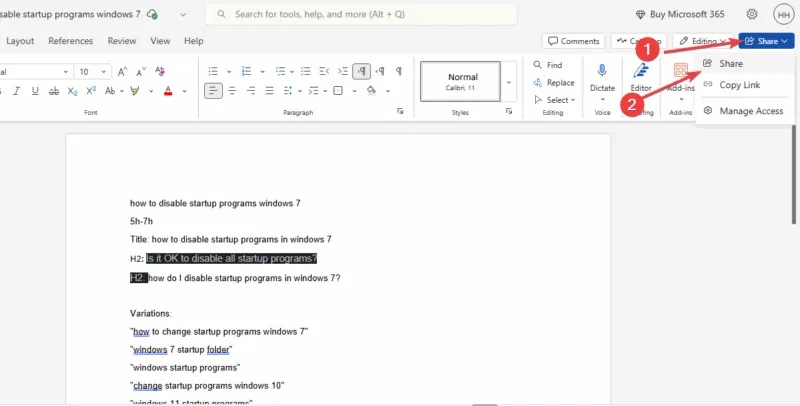The image size is (800, 406).
Task: Open the font size dropdown
Action: [x=104, y=72]
